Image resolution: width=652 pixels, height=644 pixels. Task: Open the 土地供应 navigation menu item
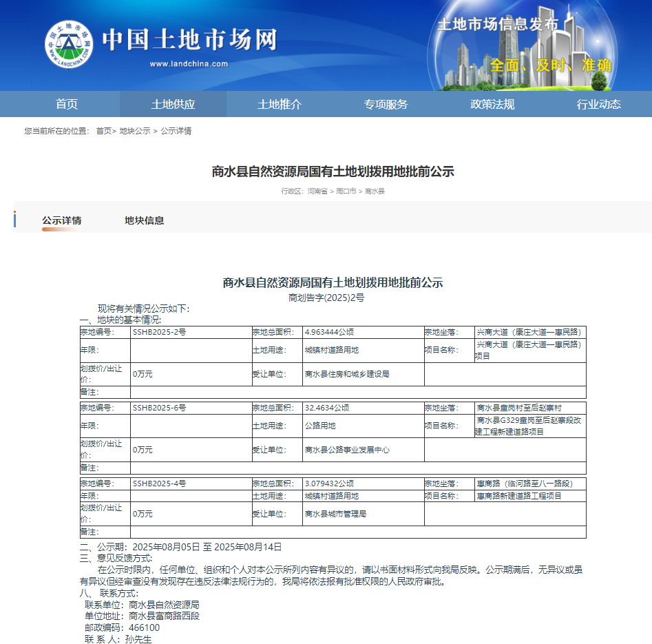coord(173,104)
